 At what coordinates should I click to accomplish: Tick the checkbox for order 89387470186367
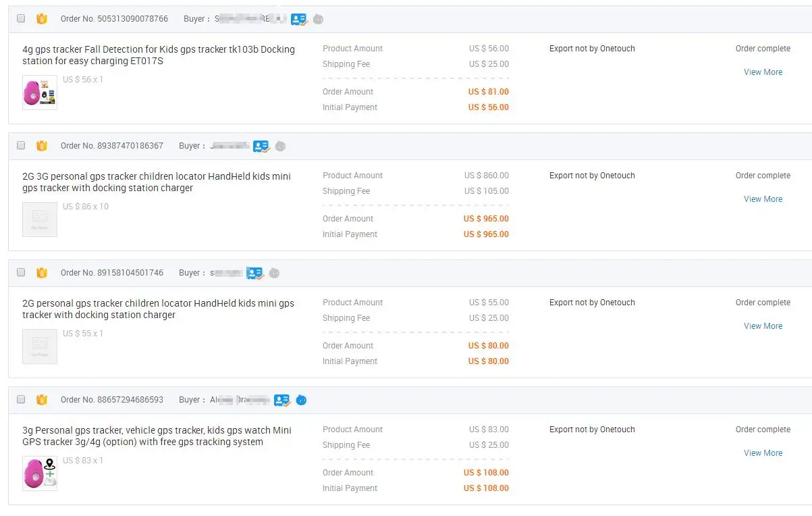pos(21,146)
